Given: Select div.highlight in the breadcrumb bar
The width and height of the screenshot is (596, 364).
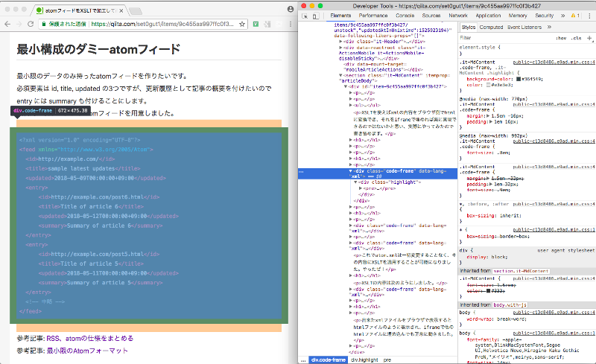Looking at the screenshot, I should 364,360.
